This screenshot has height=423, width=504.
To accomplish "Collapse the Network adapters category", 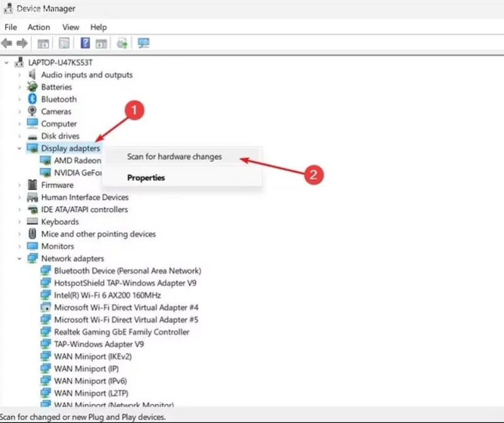I will click(x=20, y=259).
